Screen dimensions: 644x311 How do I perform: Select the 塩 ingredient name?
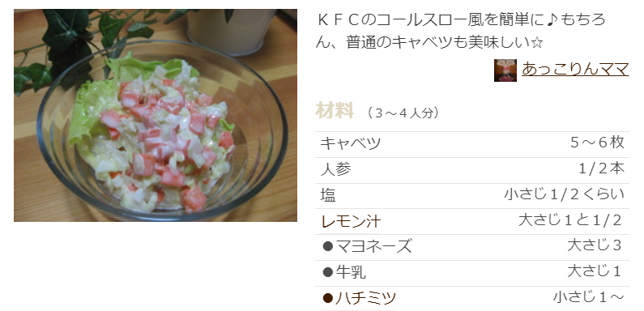[x=328, y=195]
